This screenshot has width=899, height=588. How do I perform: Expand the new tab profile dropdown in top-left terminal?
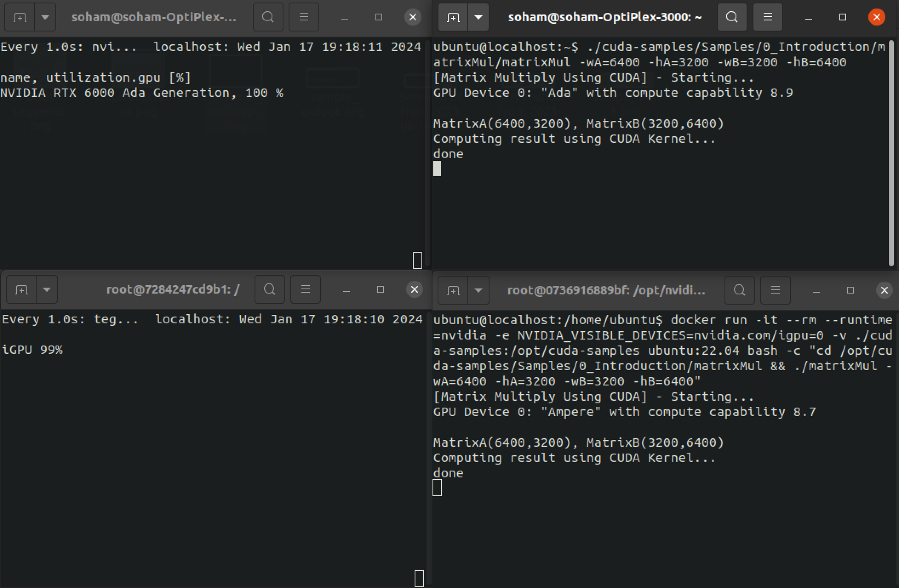(x=44, y=17)
